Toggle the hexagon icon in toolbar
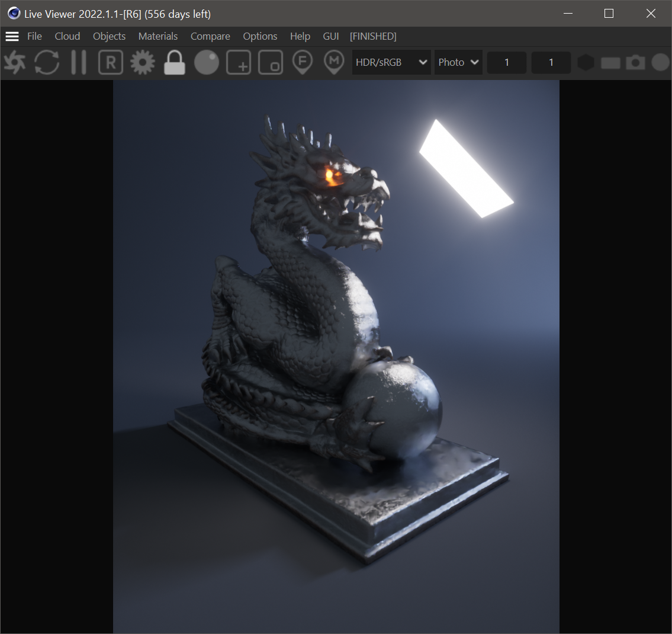672x634 pixels. [586, 62]
